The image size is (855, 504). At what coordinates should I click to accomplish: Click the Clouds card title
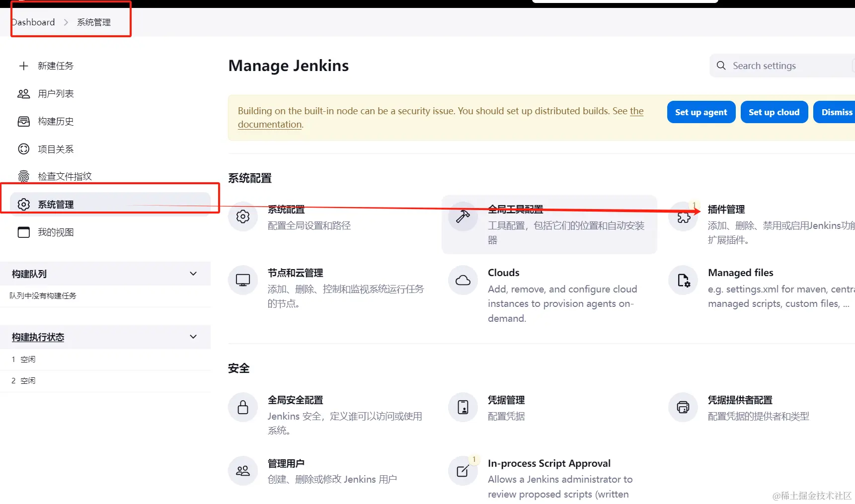504,273
